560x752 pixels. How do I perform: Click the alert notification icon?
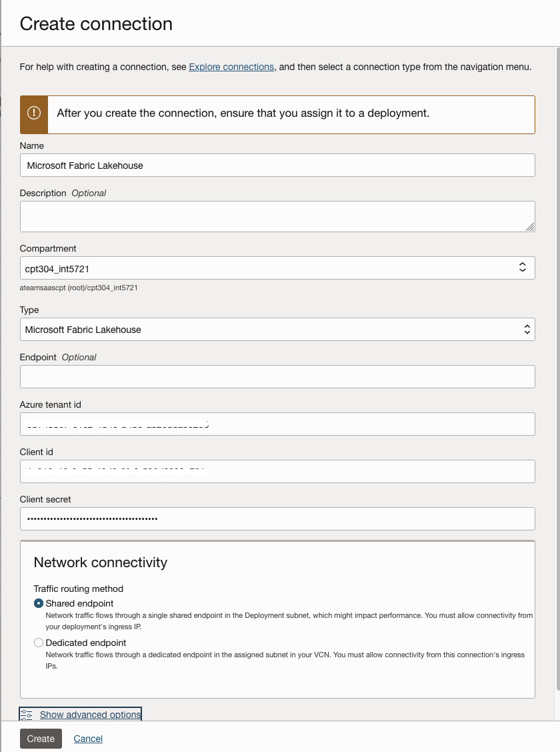click(33, 113)
